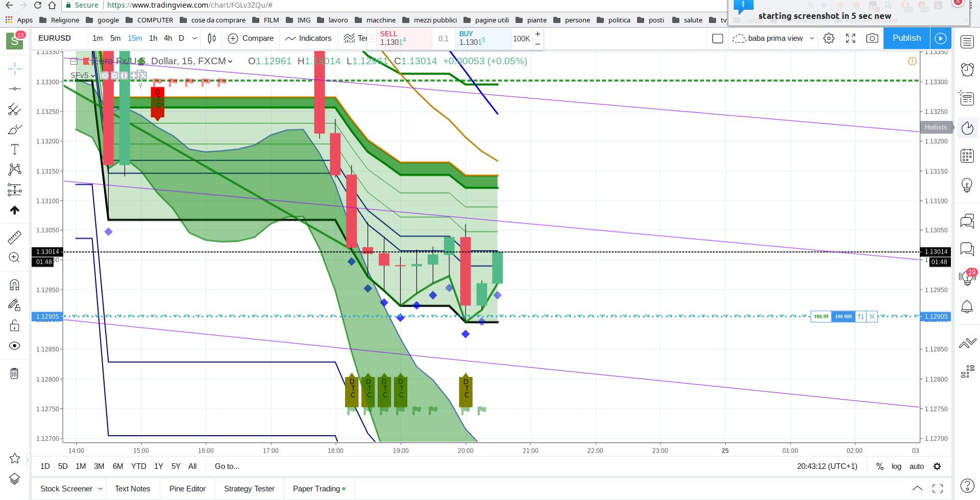This screenshot has width=980, height=500.
Task: Select the text annotation tool
Action: (15, 149)
